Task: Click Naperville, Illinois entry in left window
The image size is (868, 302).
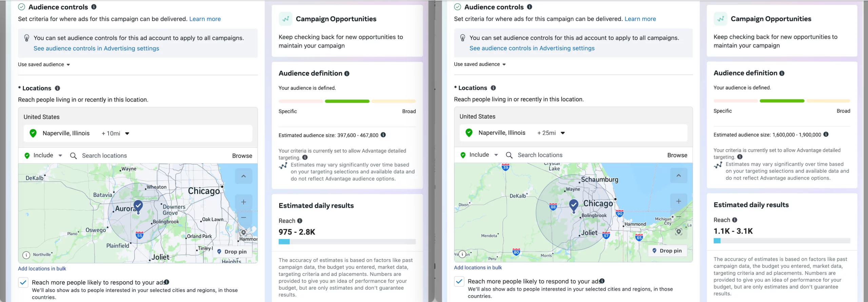Action: 138,133
